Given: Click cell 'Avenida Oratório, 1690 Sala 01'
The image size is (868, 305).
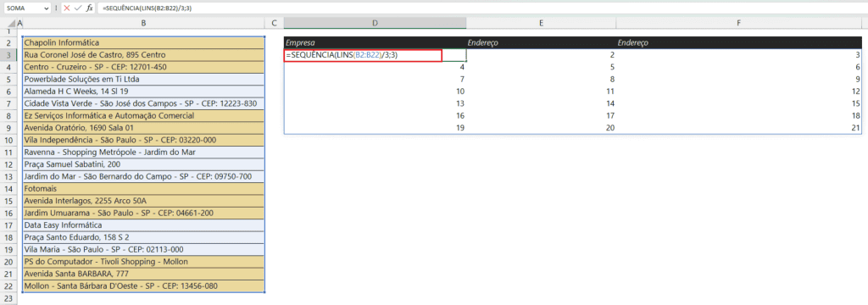Looking at the screenshot, I should [x=143, y=128].
